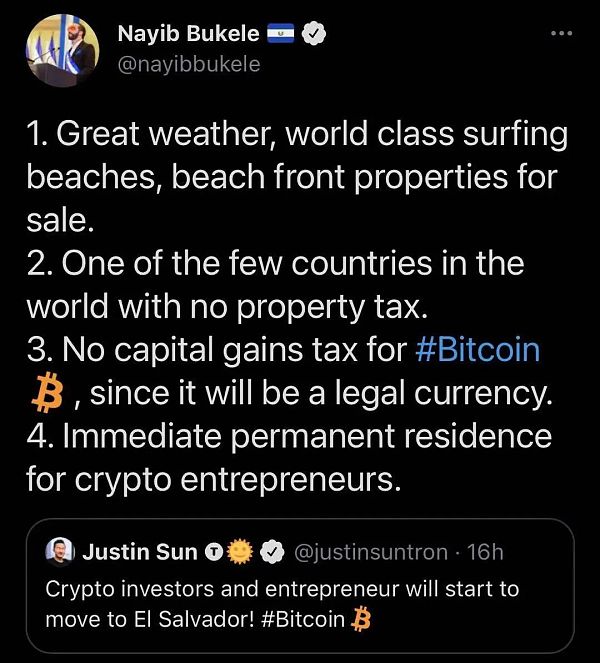The image size is (600, 663).
Task: Click Justin Sun's verified checkmark badge
Action: click(271, 551)
